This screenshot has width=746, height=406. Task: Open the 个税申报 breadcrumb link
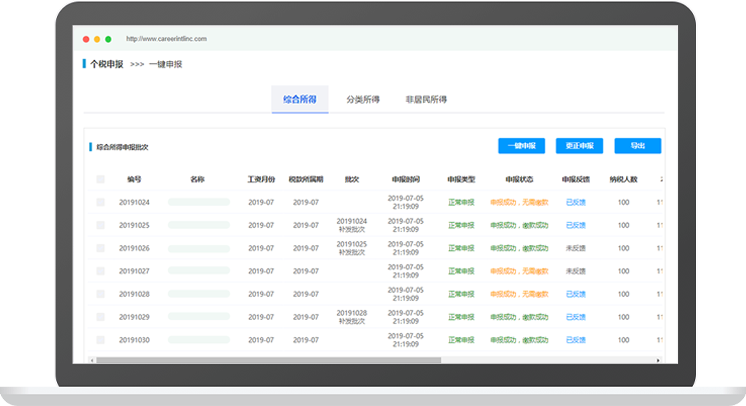click(106, 64)
